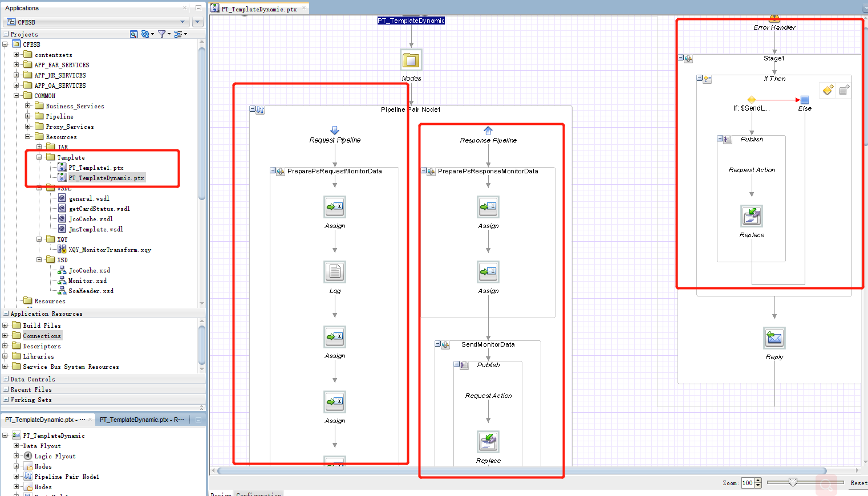
Task: Select the Assign action below Log
Action: click(x=335, y=336)
